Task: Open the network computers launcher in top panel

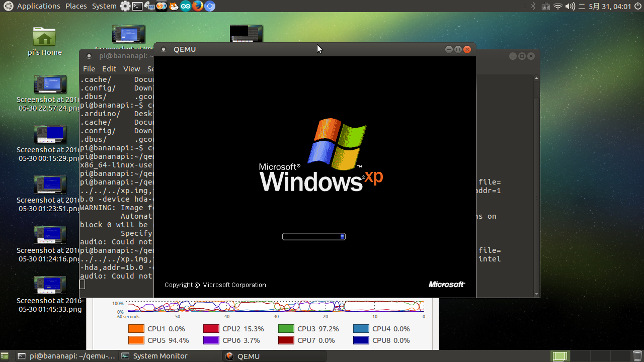Action: (x=149, y=6)
